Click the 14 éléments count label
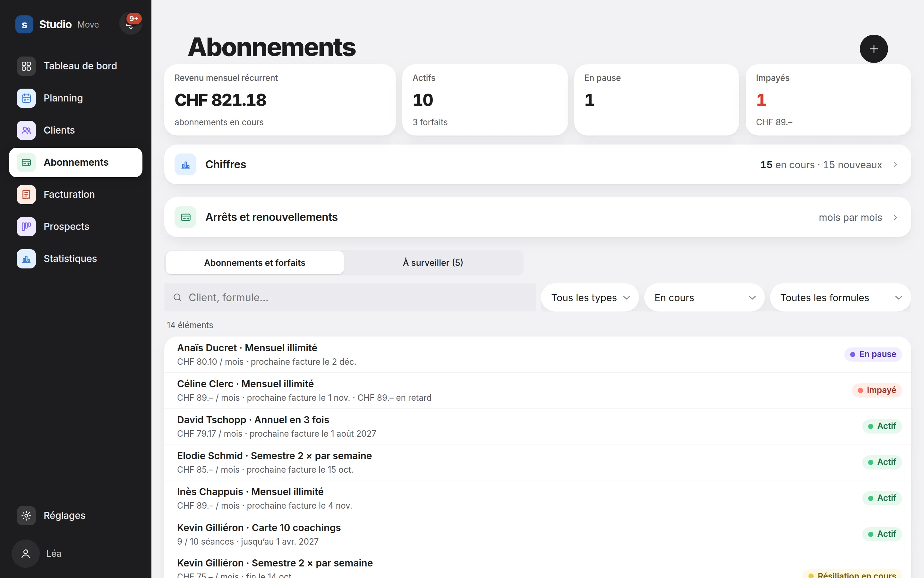The image size is (924, 578). 190,325
